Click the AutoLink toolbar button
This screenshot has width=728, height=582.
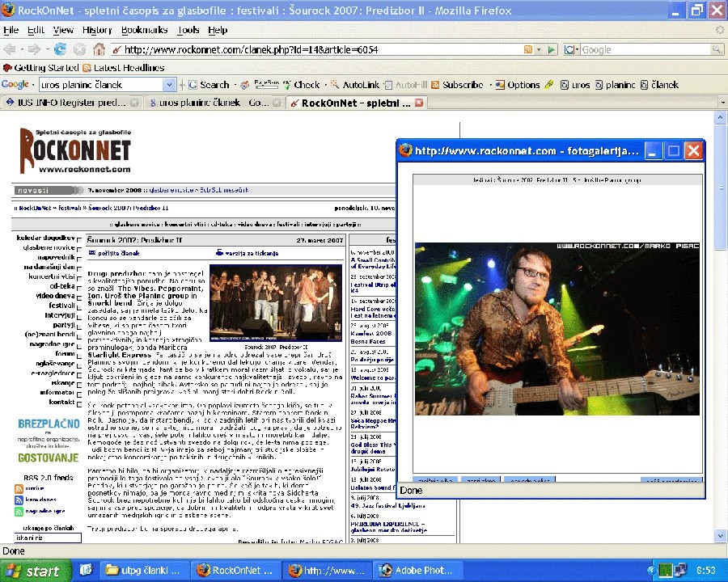pos(355,85)
